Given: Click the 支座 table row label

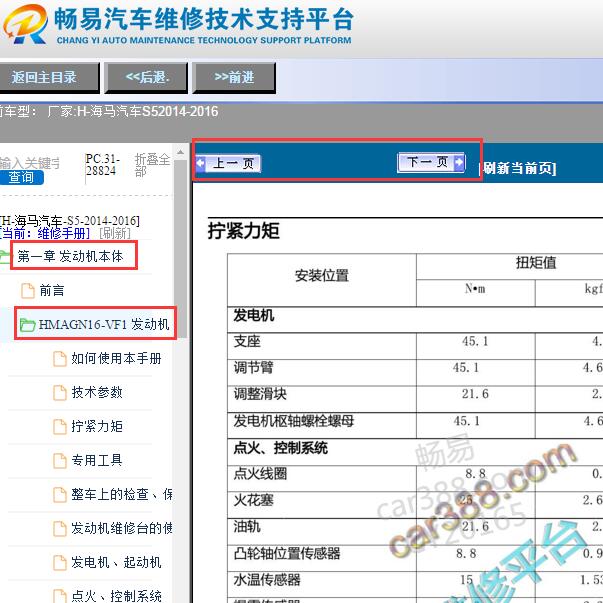Looking at the screenshot, I should click(247, 341).
